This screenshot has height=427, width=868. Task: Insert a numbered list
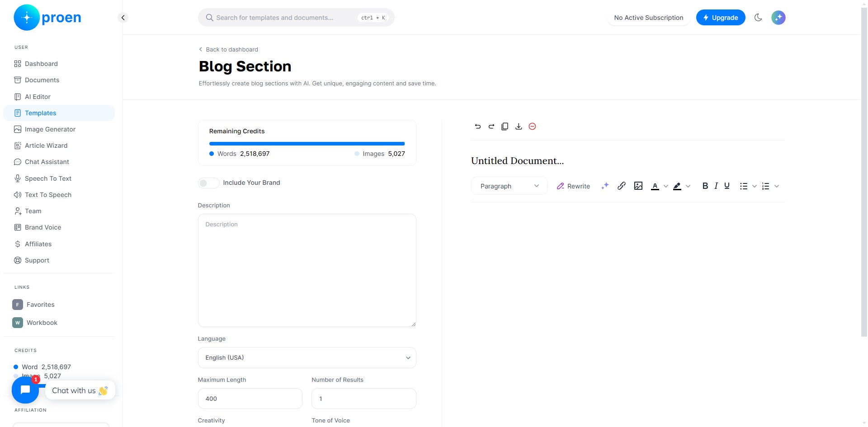pyautogui.click(x=765, y=186)
